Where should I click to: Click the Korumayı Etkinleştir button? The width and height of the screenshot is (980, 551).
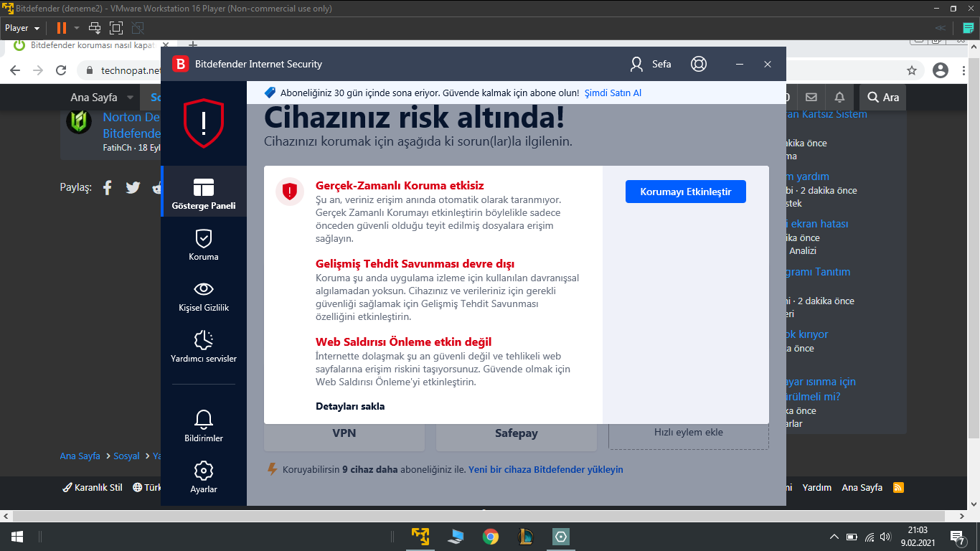(x=686, y=192)
